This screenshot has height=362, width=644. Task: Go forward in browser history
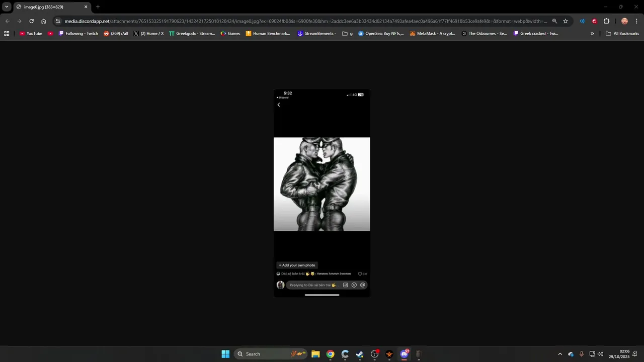[19, 21]
